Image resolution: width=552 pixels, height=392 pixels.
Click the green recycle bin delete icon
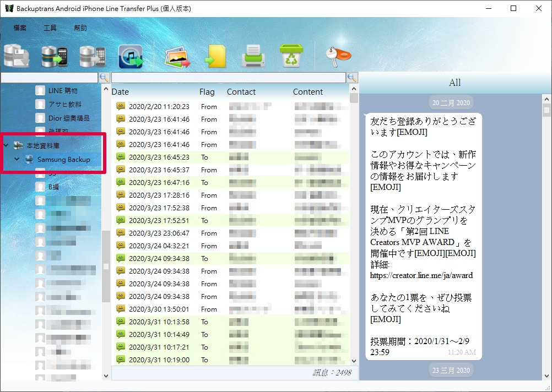(291, 56)
